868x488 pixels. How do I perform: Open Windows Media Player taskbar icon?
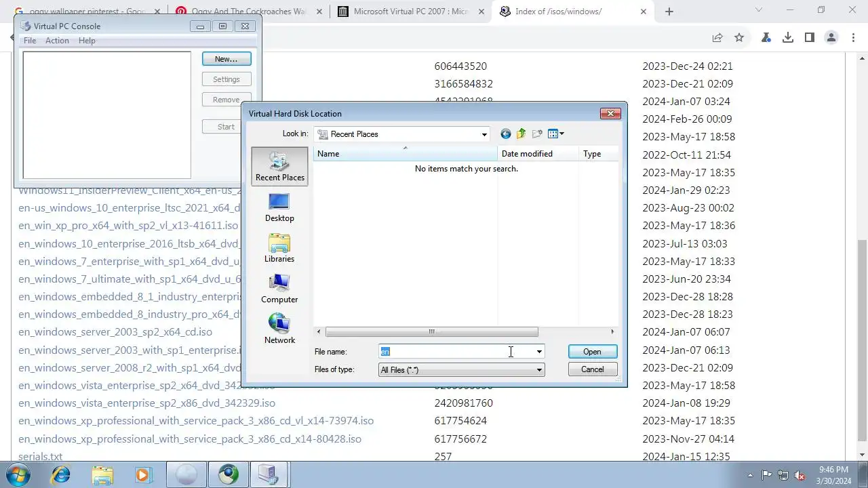[143, 474]
